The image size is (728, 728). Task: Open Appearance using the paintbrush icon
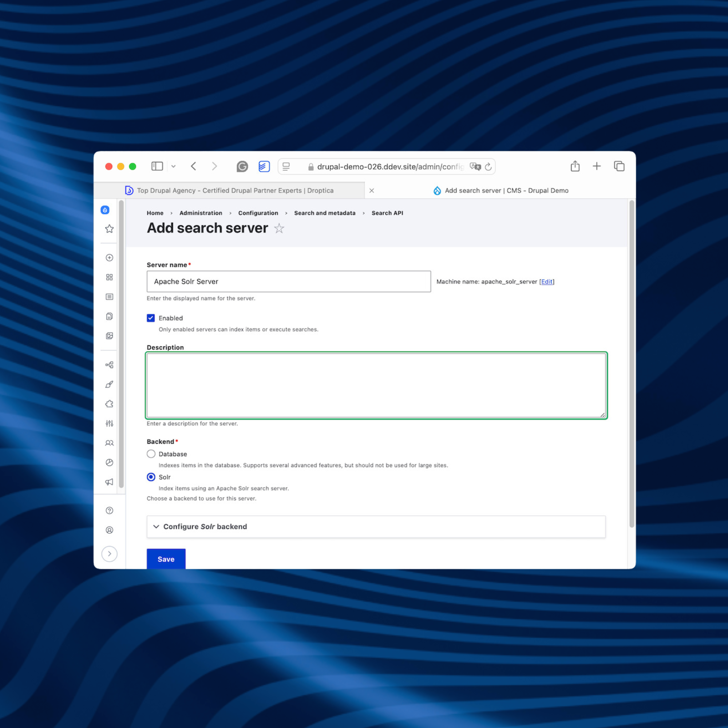109,384
